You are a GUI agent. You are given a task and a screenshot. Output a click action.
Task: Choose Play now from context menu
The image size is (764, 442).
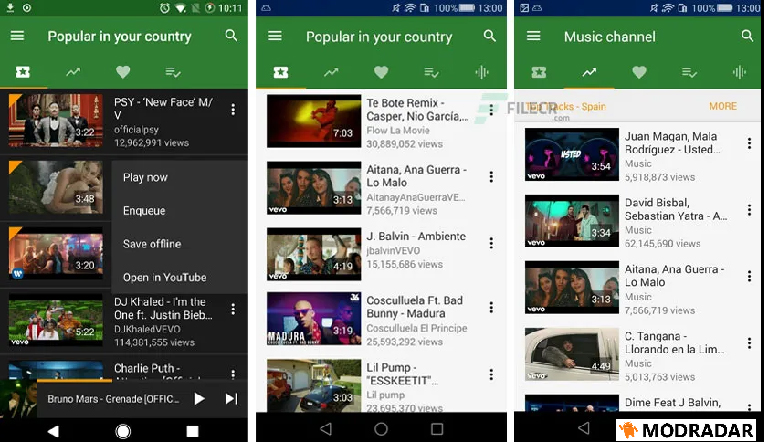(x=145, y=177)
